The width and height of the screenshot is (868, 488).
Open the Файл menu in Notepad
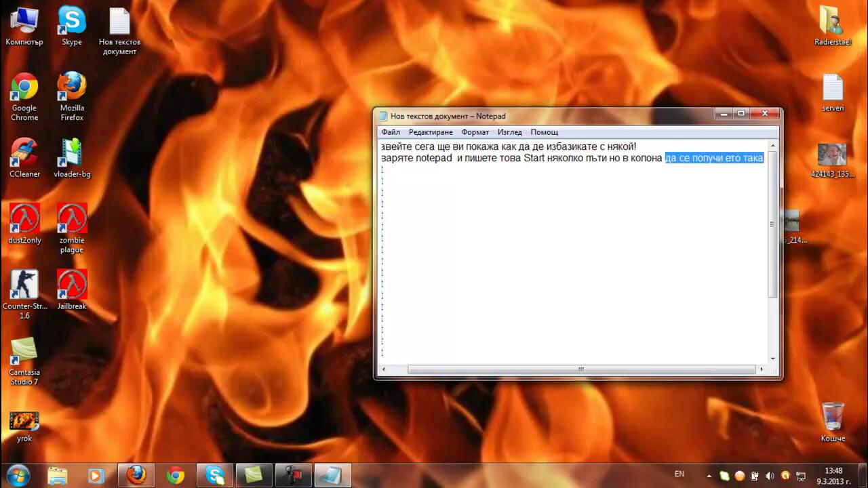coord(391,132)
